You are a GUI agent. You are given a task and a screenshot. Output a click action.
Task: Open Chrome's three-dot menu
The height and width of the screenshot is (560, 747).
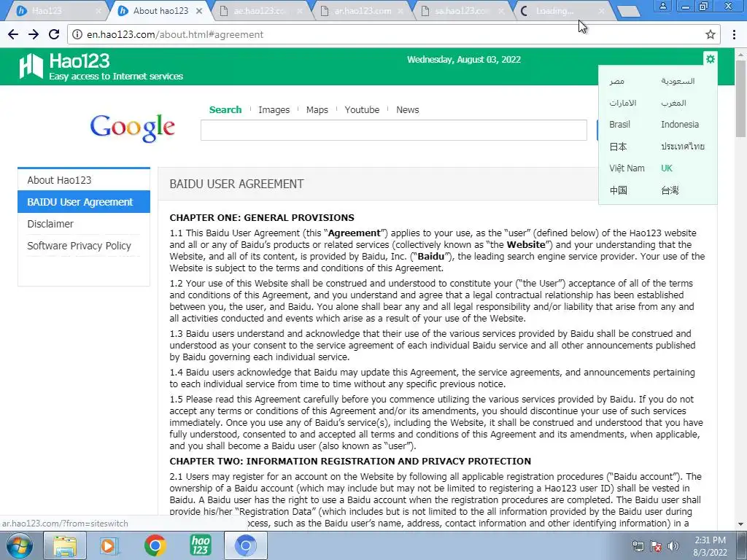pyautogui.click(x=734, y=34)
